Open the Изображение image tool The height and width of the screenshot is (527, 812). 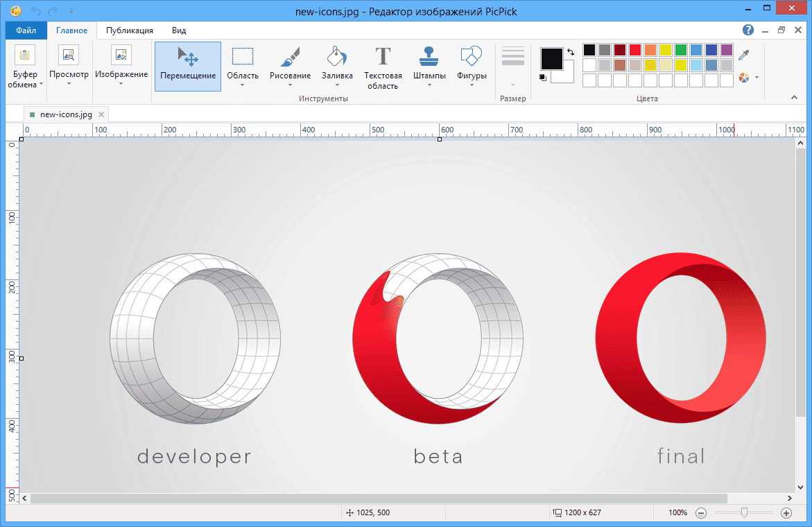coord(121,67)
